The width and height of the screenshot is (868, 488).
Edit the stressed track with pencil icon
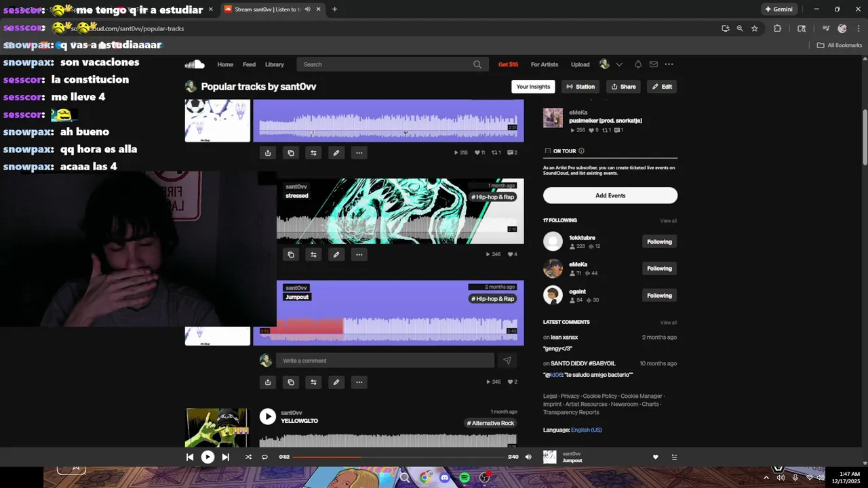coord(336,255)
